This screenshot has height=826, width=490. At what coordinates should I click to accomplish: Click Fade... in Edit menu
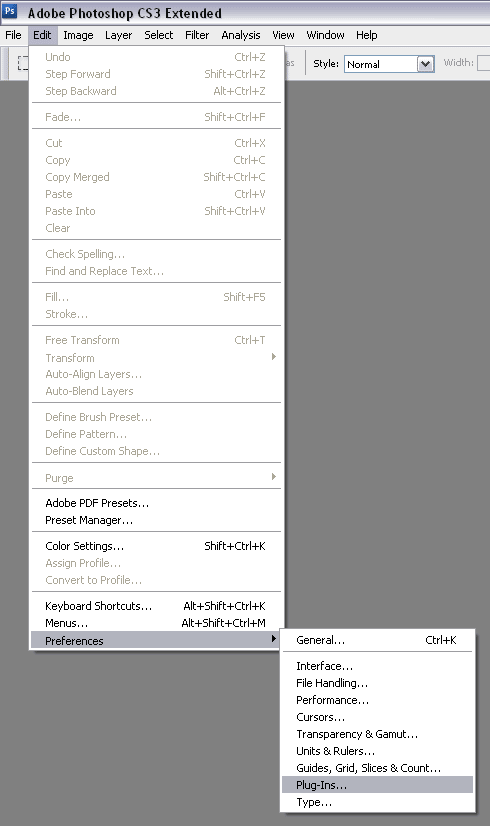tap(156, 117)
